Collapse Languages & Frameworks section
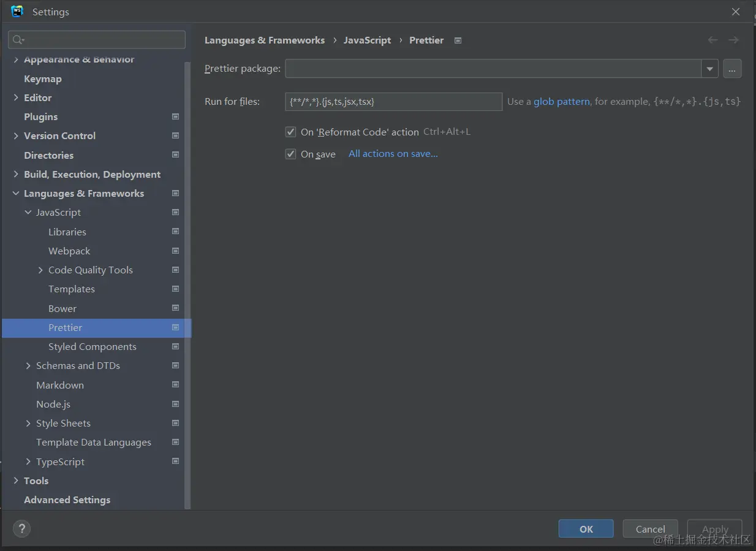Image resolution: width=756 pixels, height=551 pixels. tap(16, 193)
